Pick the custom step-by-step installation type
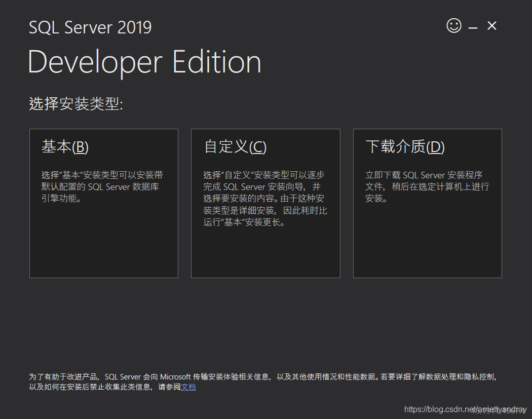Image resolution: width=532 pixels, height=419 pixels. [x=265, y=203]
